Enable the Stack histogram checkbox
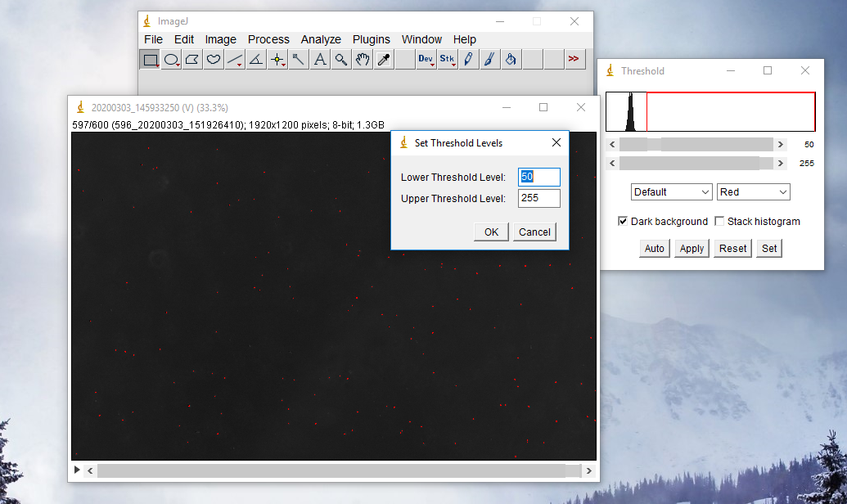The height and width of the screenshot is (504, 847). pyautogui.click(x=719, y=221)
